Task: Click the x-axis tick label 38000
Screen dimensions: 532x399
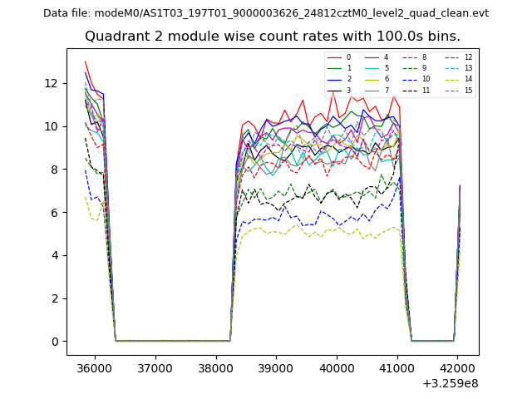Action: [215, 367]
